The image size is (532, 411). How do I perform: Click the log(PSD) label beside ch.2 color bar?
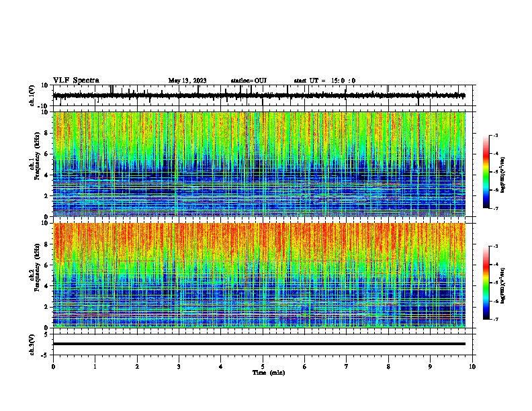[x=502, y=285]
